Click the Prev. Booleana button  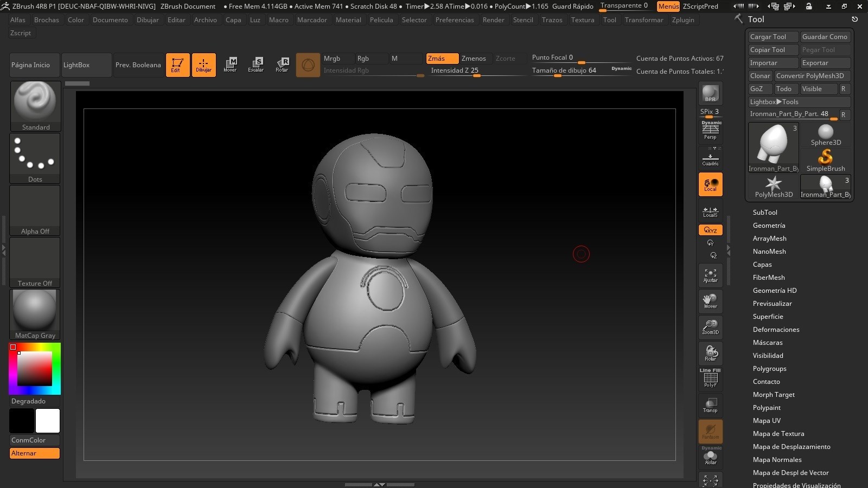tap(138, 65)
